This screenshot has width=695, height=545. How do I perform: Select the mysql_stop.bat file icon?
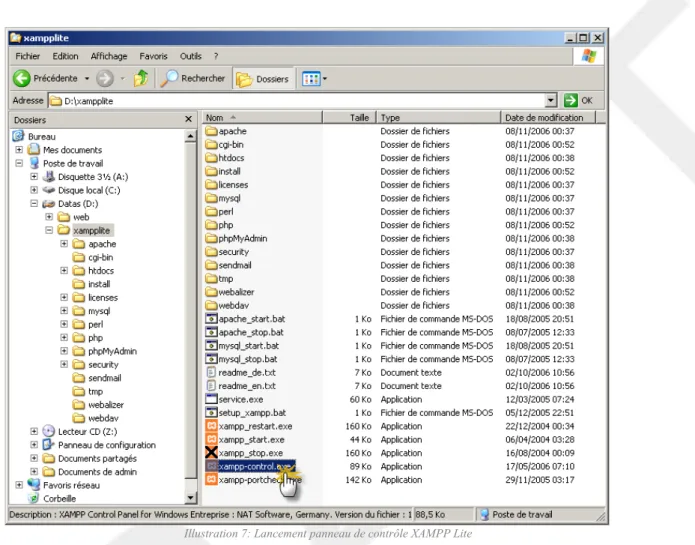[x=211, y=359]
